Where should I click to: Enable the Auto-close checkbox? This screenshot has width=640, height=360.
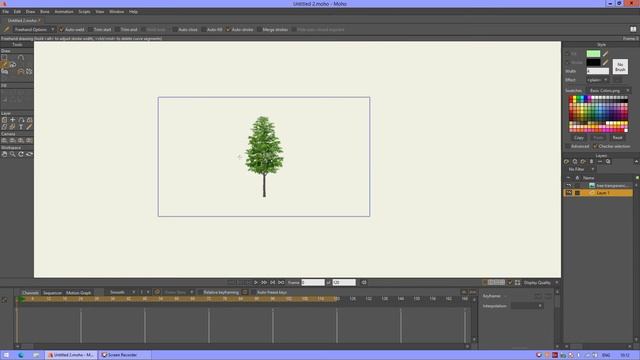[175, 29]
